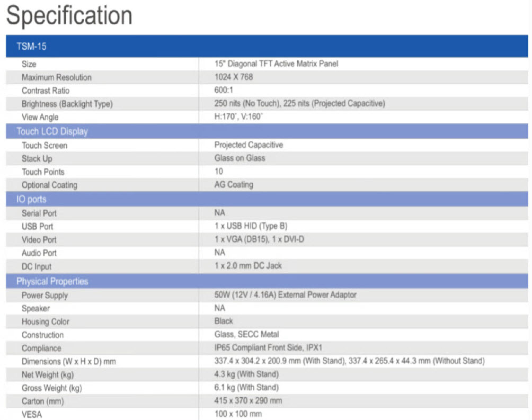Click the Touch LCD Display section header
This screenshot has height=420, width=532.
(267, 131)
